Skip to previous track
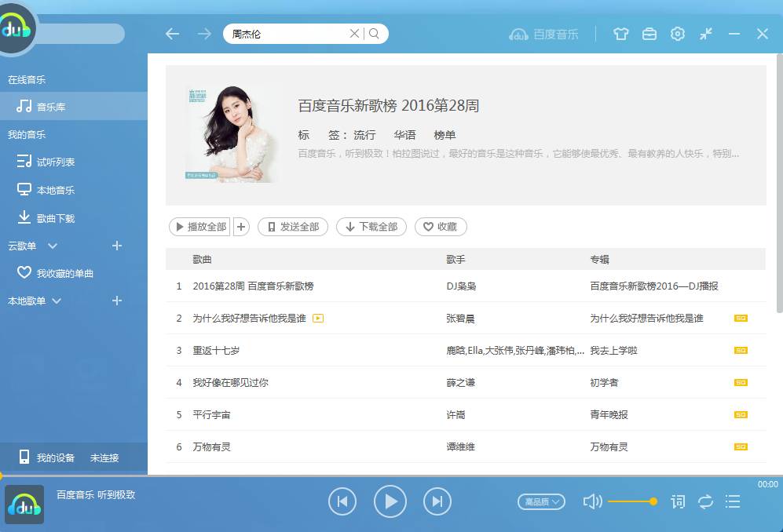The width and height of the screenshot is (783, 532). (342, 501)
